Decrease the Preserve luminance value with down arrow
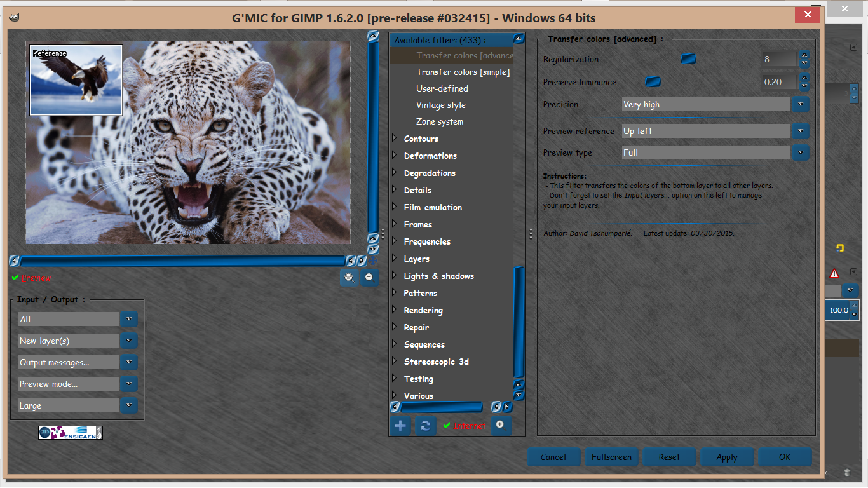This screenshot has height=488, width=868. coord(804,86)
